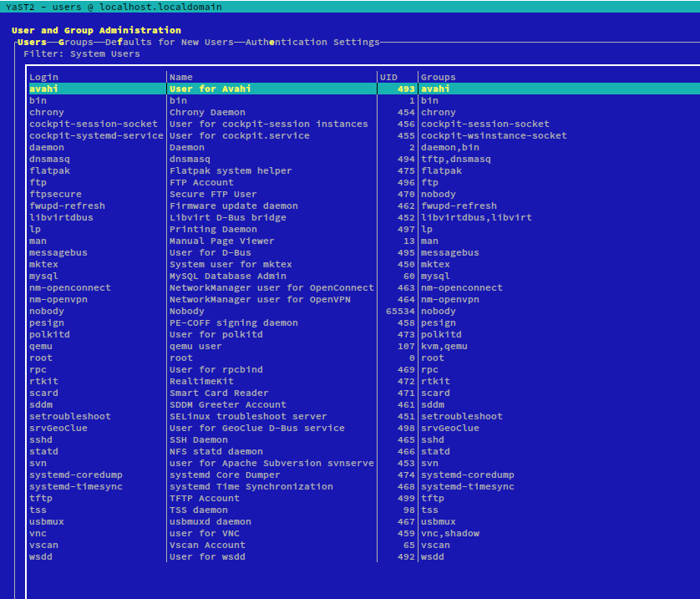The height and width of the screenshot is (599, 700).
Task: Select the libvirtdbus D-Bus bridge row
Action: click(x=61, y=217)
